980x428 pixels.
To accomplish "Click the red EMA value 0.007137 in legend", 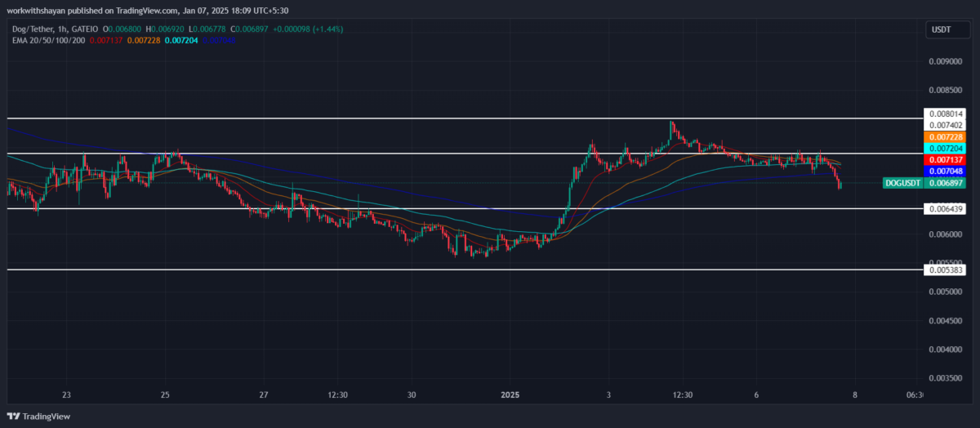I will pos(107,39).
